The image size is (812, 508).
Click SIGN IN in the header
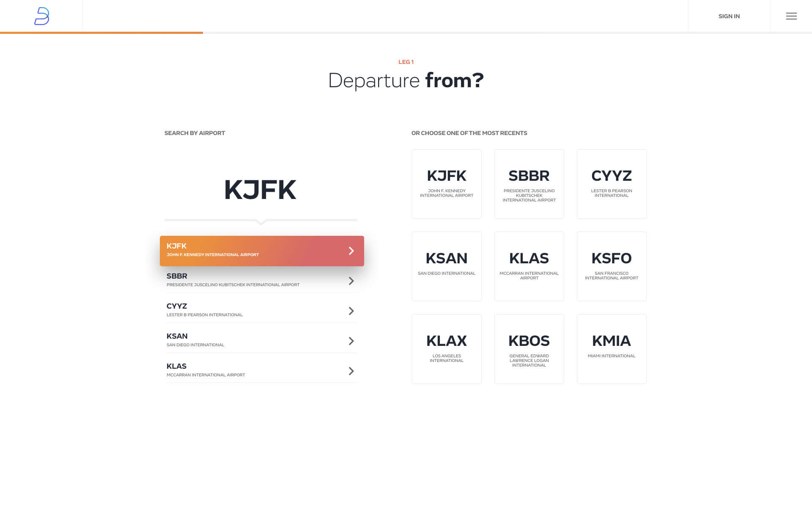729,16
